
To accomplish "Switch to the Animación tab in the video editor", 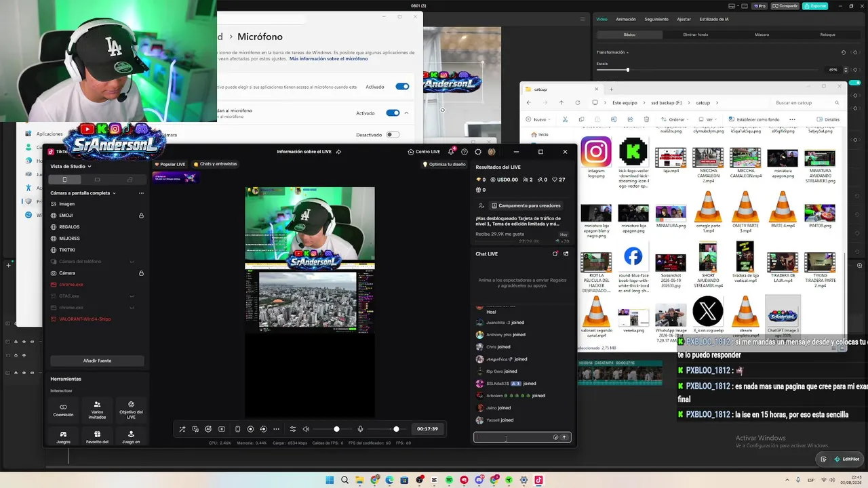I will (x=626, y=19).
